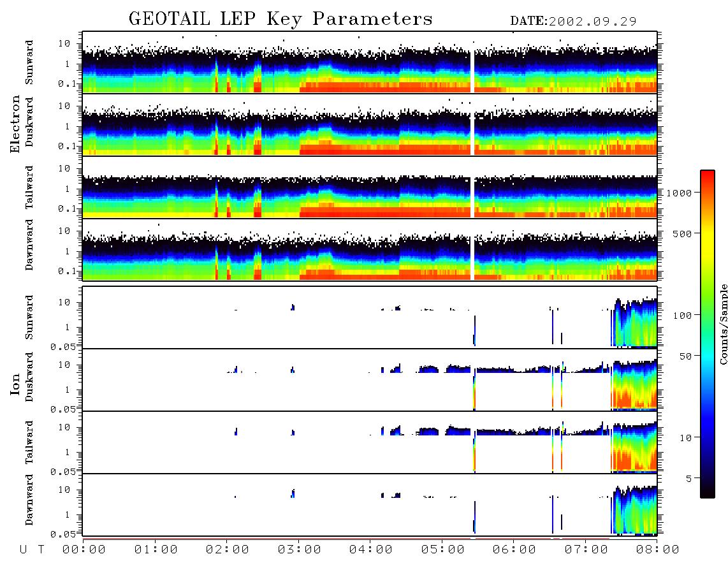Click the 100 colorbar tick label
The image size is (728, 561).
[x=682, y=316]
